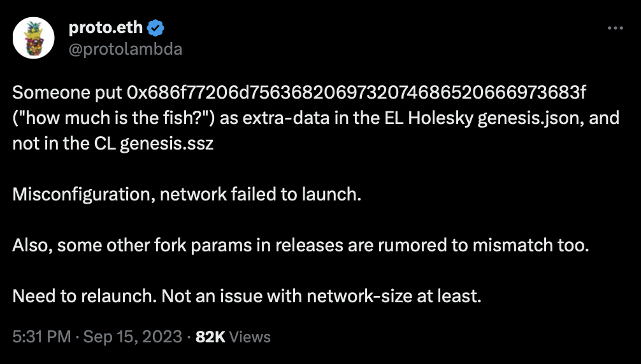Click the "Also, some other fork params" line
This screenshot has width=641, height=364.
301,245
